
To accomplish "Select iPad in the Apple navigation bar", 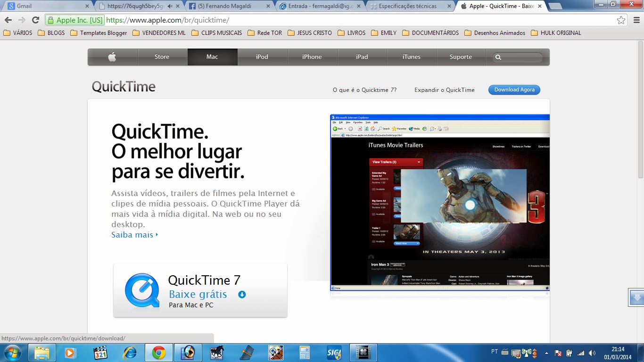I will 362,57.
